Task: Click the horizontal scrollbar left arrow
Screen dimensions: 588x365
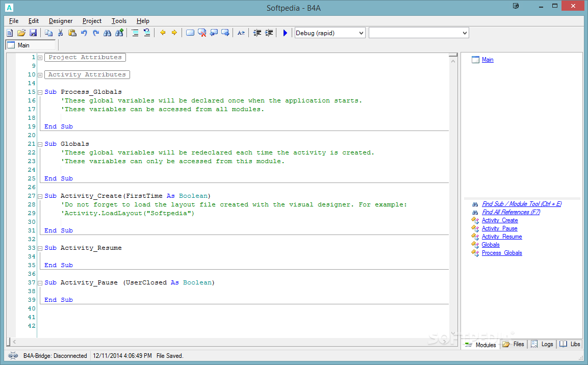Action: click(14, 342)
